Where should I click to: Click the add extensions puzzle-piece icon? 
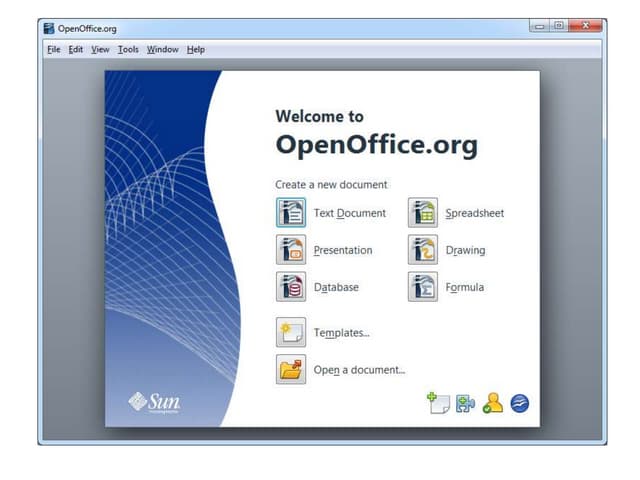[465, 404]
